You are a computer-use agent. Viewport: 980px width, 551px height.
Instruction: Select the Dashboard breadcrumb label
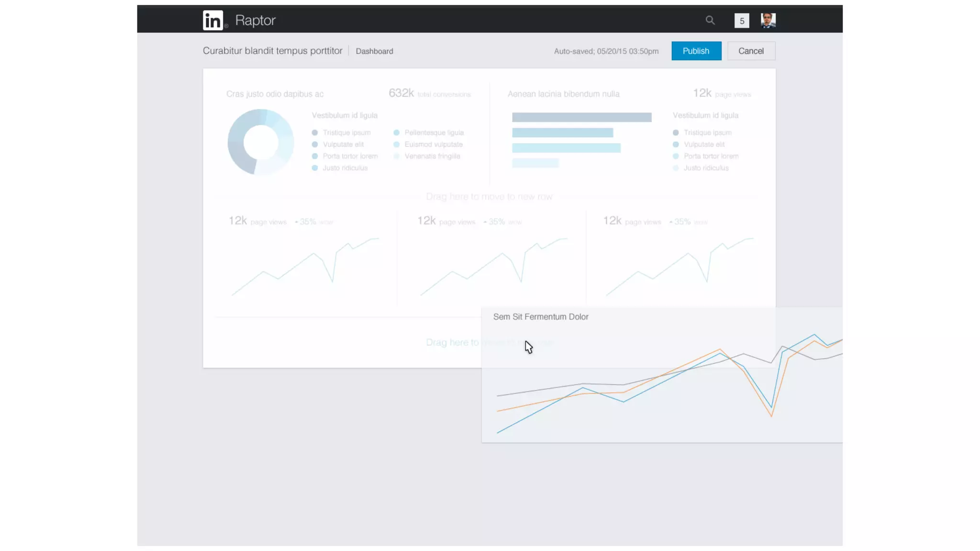point(374,51)
